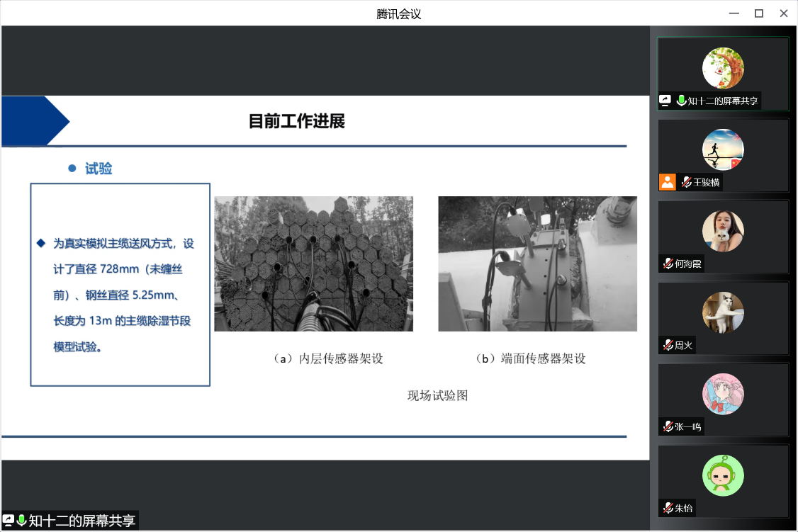Maximize the 腾讯会议 window
The image size is (798, 532).
759,13
